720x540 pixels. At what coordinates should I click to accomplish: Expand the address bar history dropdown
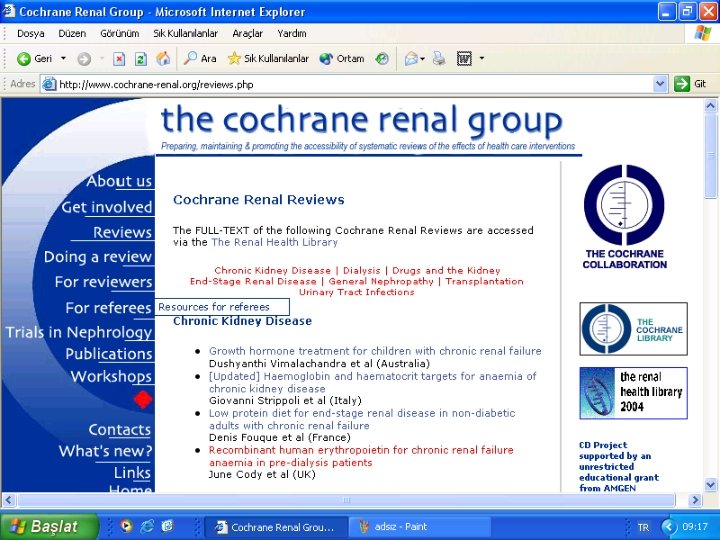(x=660, y=84)
